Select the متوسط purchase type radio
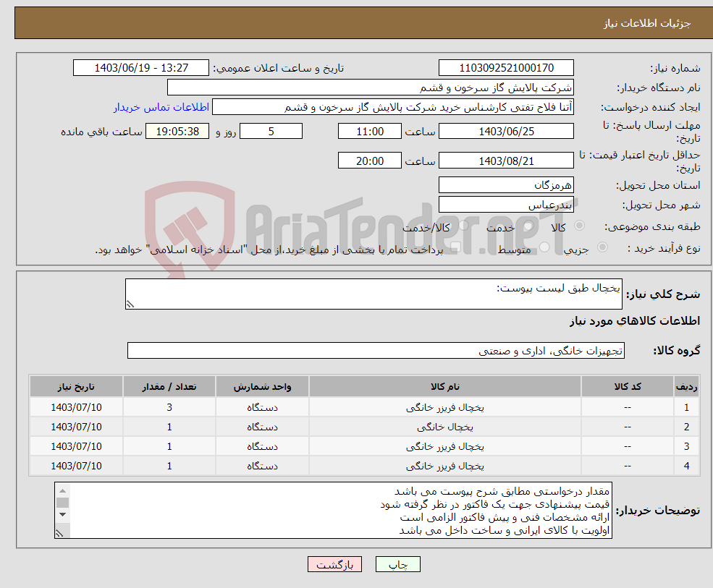The width and height of the screenshot is (713, 588). 544,247
